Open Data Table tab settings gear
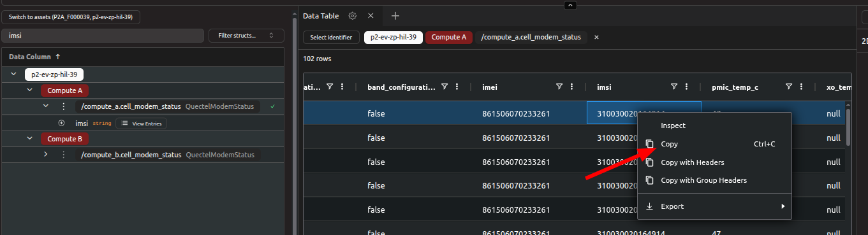 [x=352, y=15]
